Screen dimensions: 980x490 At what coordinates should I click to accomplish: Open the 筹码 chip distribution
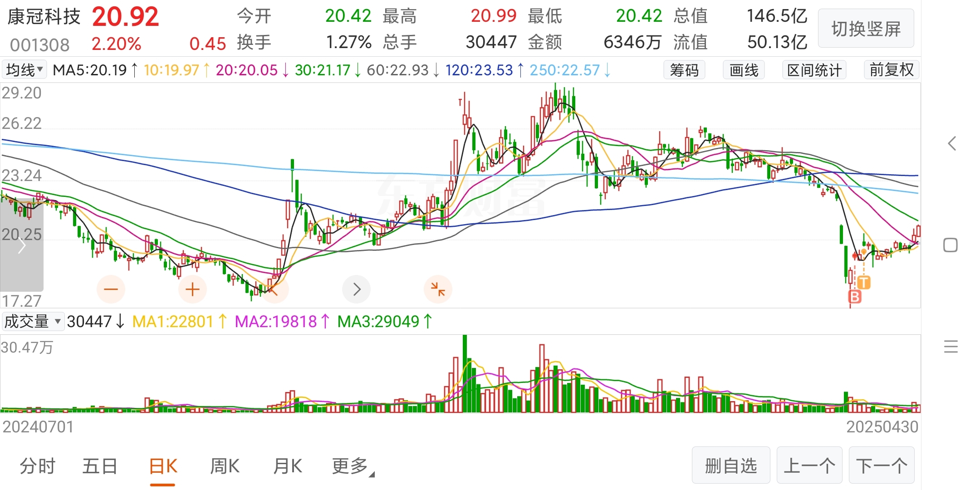pos(684,70)
